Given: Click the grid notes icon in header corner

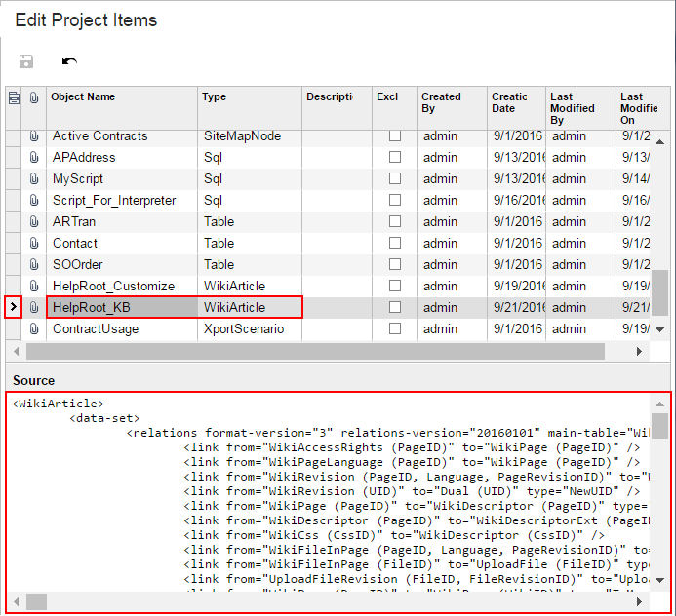Looking at the screenshot, I should pyautogui.click(x=13, y=97).
